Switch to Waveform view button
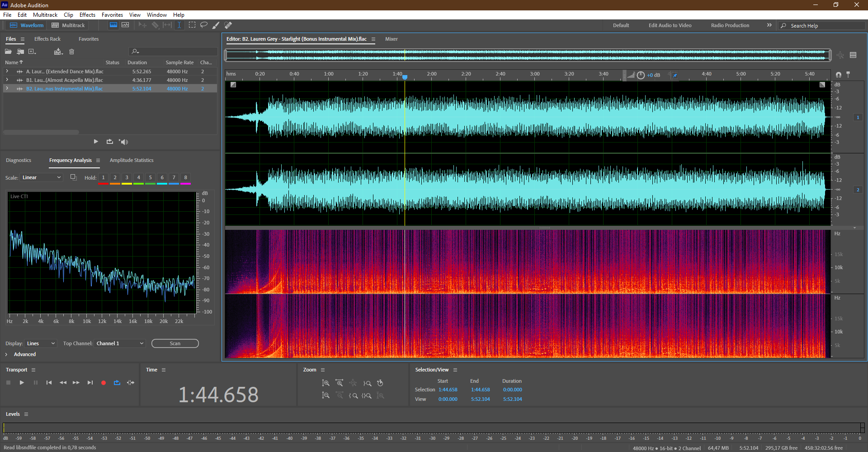This screenshot has height=452, width=868. (27, 25)
